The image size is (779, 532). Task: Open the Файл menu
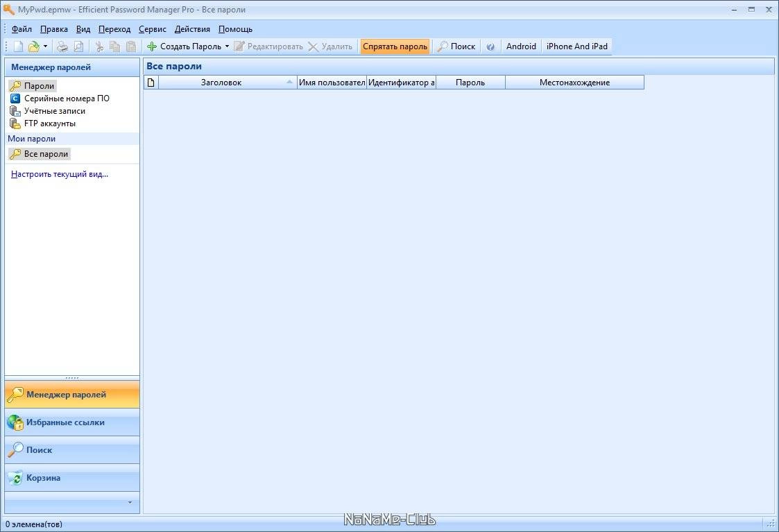[22, 29]
